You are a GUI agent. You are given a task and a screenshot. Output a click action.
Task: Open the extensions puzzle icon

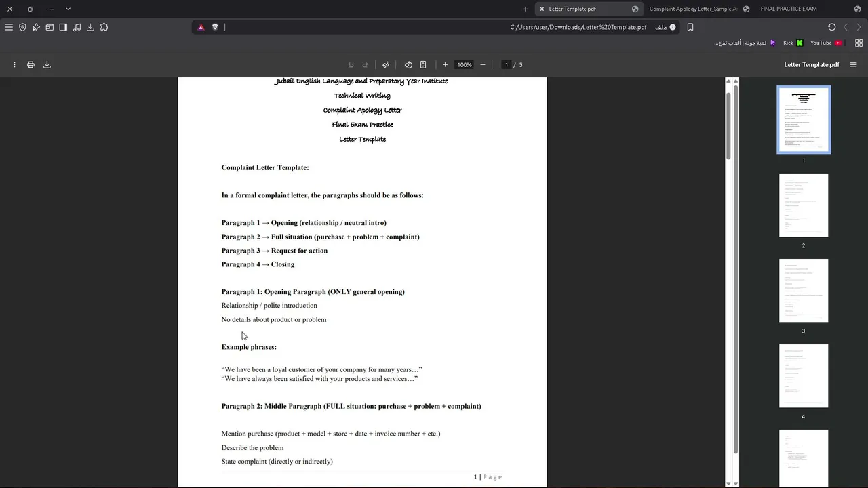[x=104, y=27]
